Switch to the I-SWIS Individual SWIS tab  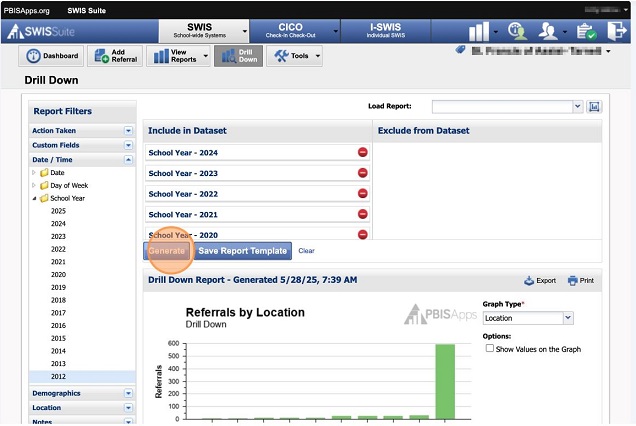click(385, 31)
